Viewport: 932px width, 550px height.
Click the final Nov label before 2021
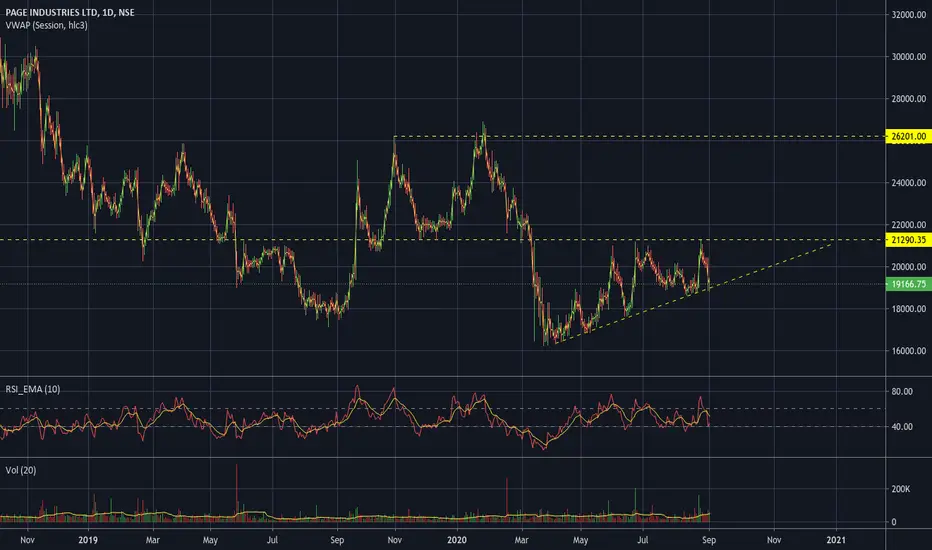click(x=773, y=540)
